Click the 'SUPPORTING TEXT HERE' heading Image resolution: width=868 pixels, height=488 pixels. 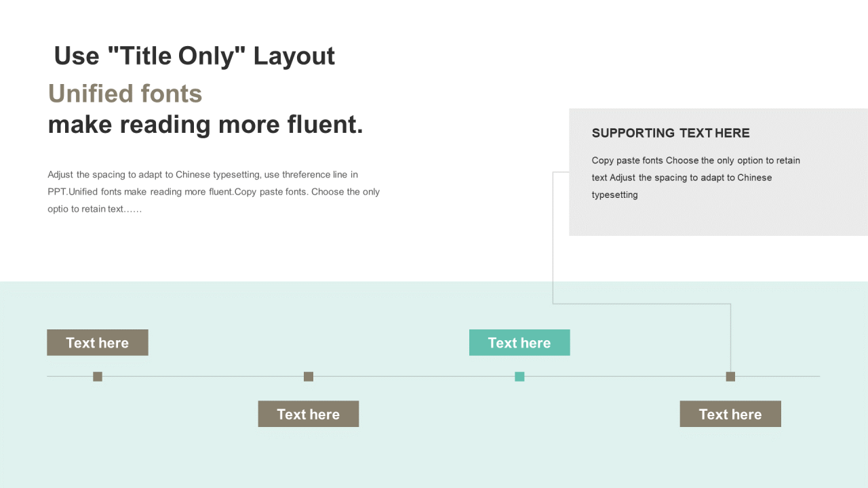tap(671, 134)
